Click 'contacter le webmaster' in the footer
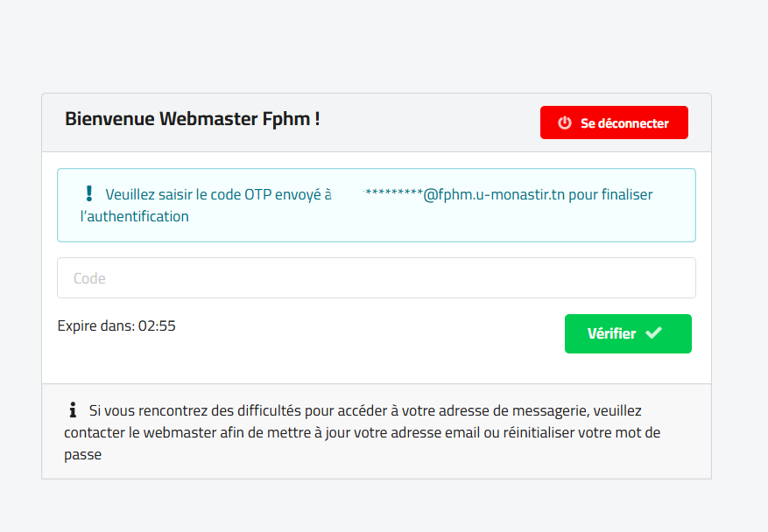Viewport: 768px width, 532px height. [x=135, y=432]
